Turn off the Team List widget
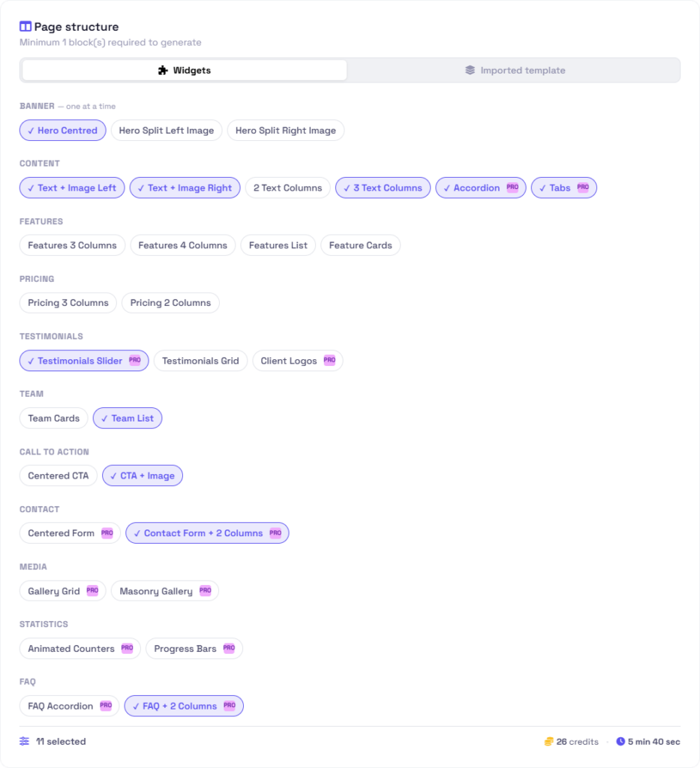Viewport: 700px width, 768px height. coord(128,418)
